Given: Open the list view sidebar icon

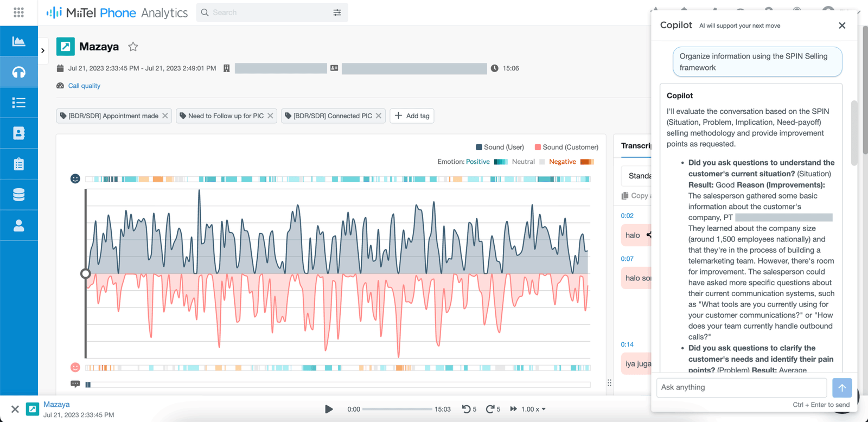Looking at the screenshot, I should [x=18, y=103].
